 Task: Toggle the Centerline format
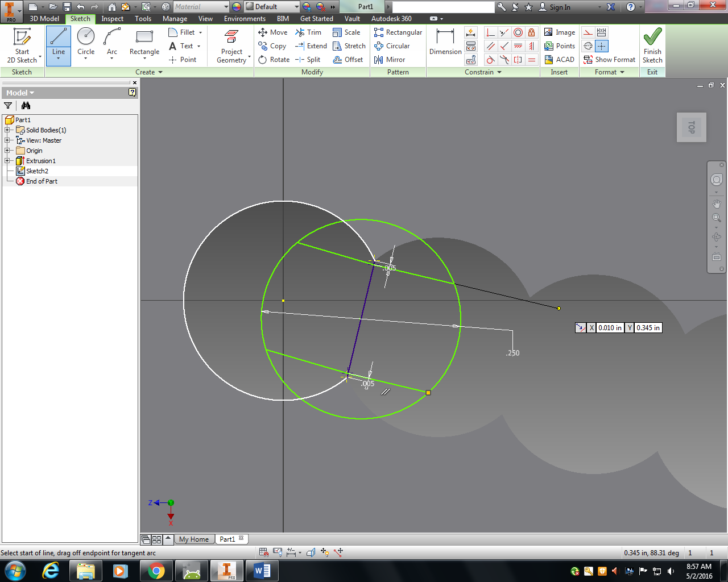[588, 46]
